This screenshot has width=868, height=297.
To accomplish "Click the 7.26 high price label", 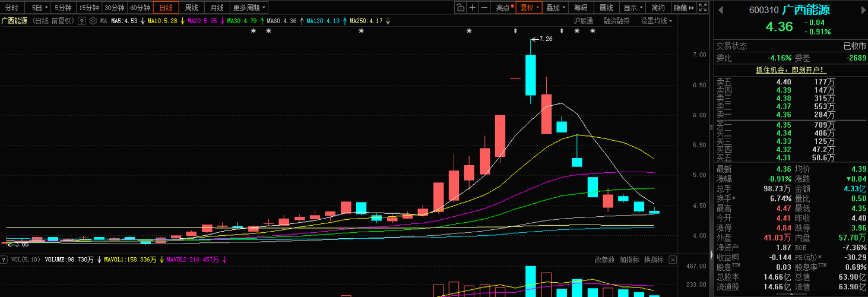I will [546, 39].
